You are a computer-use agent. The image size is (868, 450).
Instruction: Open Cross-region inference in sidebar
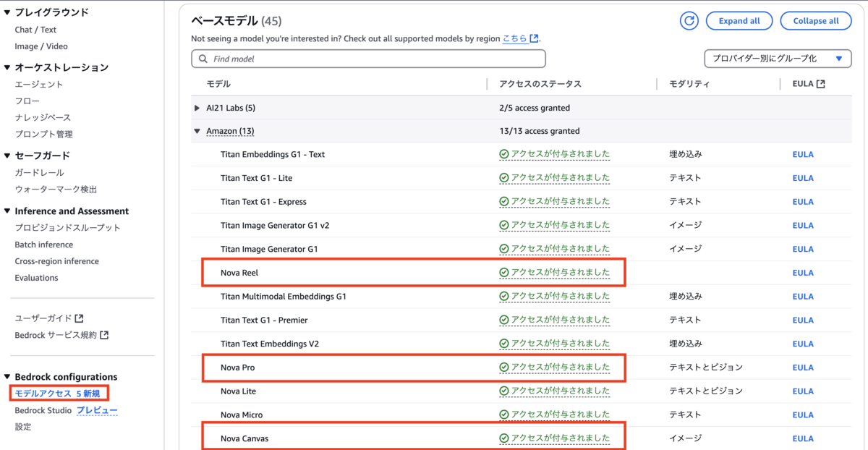click(x=56, y=261)
